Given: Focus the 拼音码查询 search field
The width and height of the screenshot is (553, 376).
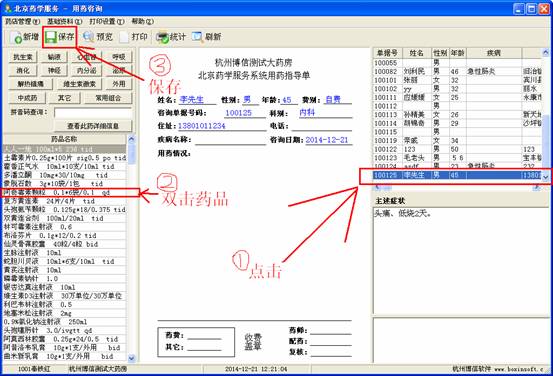Looking at the screenshot, I should click(x=93, y=113).
